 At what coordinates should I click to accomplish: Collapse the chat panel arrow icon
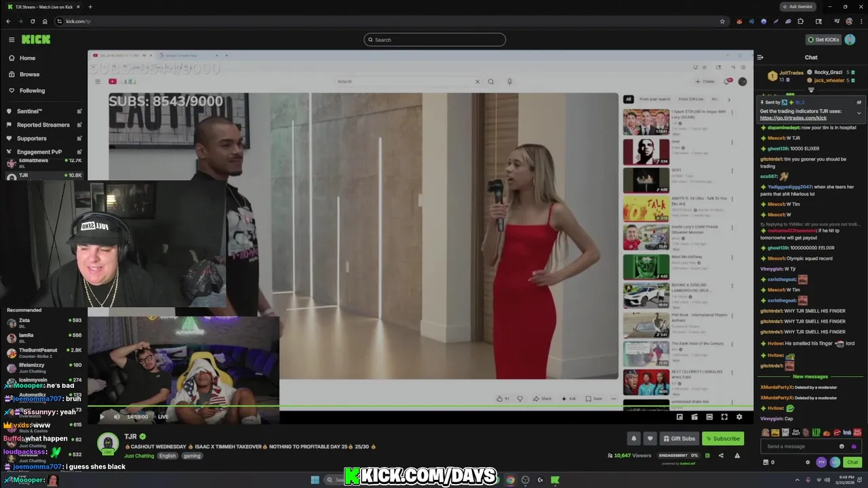click(760, 58)
